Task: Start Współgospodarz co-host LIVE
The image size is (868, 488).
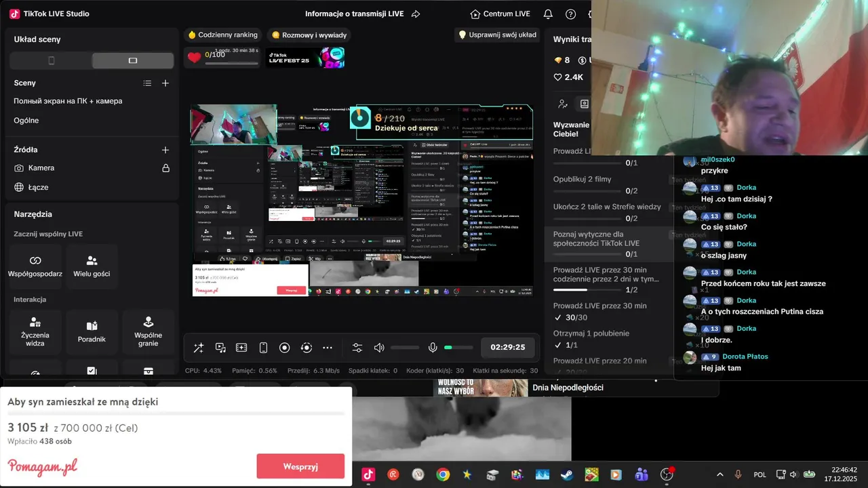Action: (35, 266)
